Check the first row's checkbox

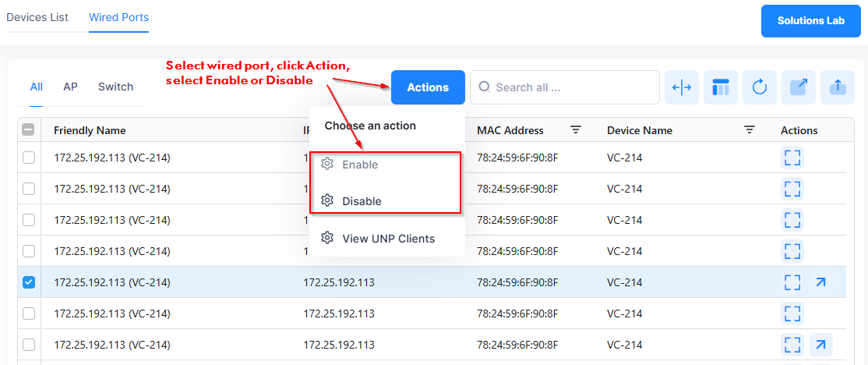point(29,158)
